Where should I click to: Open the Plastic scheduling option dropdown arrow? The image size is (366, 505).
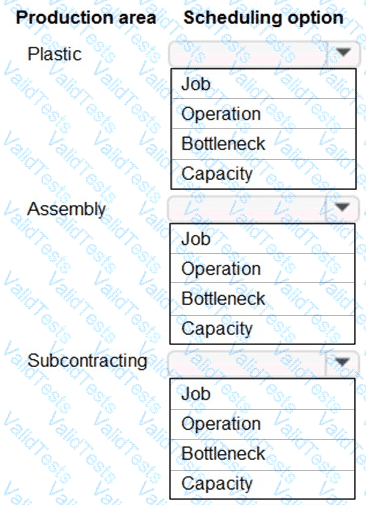click(x=343, y=53)
